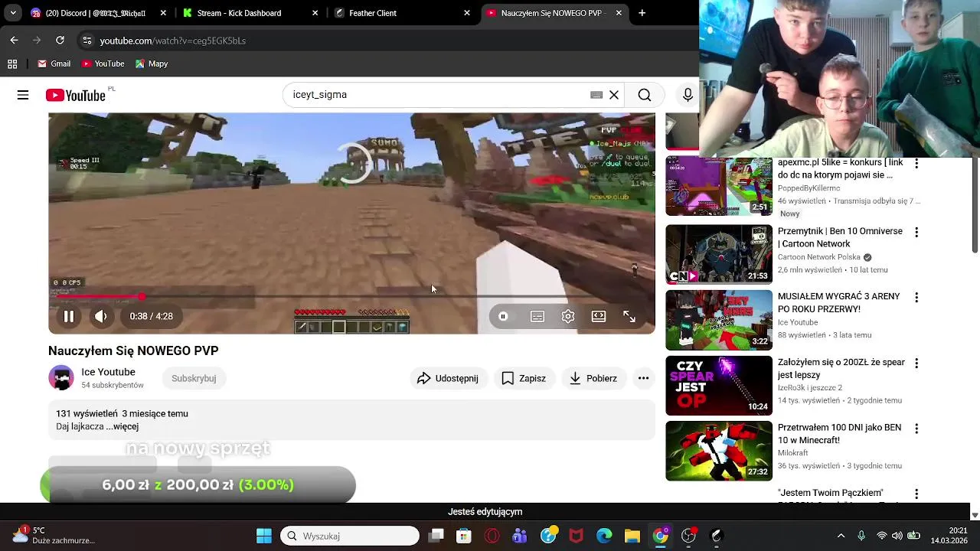Switch to theater mode
This screenshot has height=551, width=980.
tap(599, 316)
